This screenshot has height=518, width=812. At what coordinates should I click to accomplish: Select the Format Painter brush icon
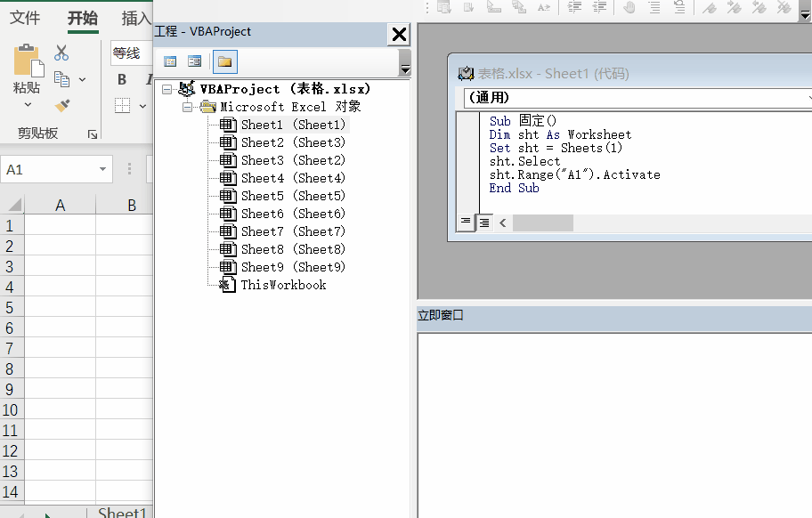tap(62, 106)
